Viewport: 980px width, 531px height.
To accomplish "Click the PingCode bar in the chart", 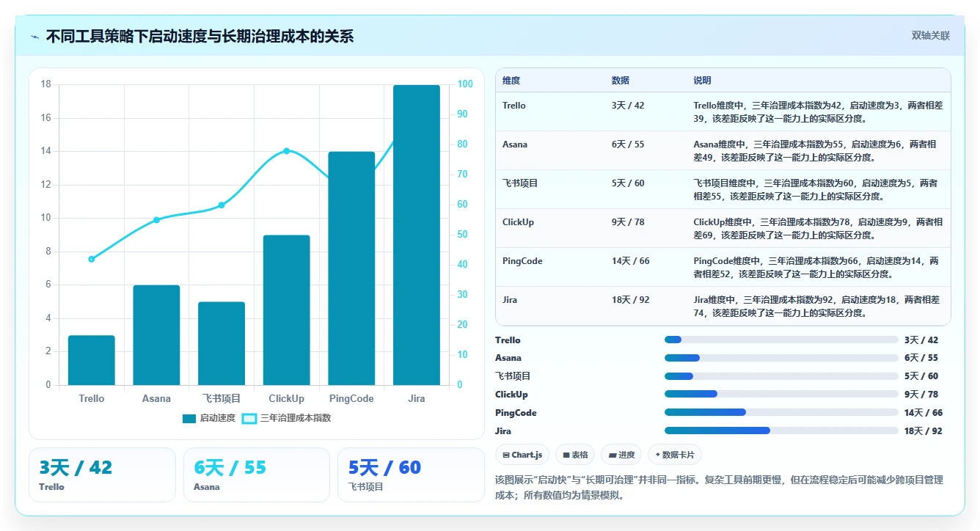I will [351, 268].
